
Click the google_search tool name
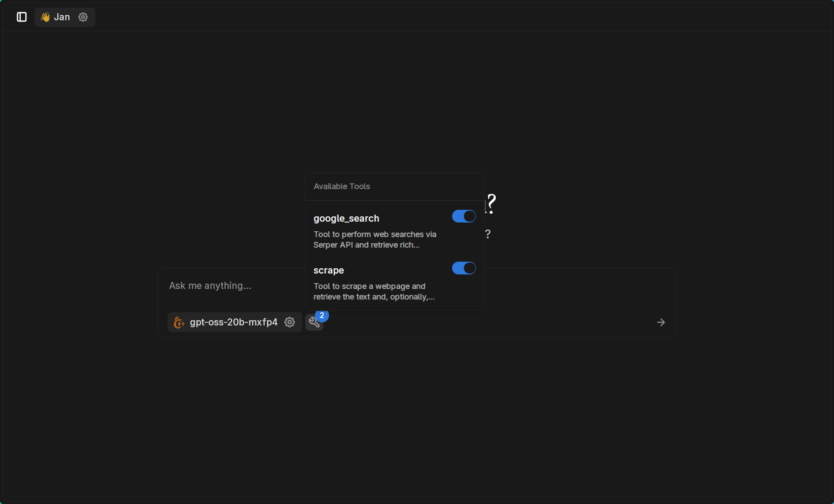(x=346, y=218)
